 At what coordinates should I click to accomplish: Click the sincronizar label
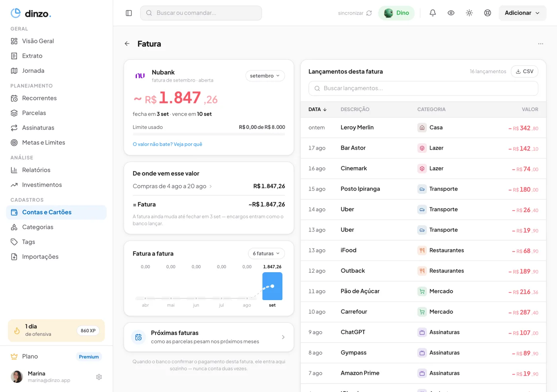tap(351, 13)
